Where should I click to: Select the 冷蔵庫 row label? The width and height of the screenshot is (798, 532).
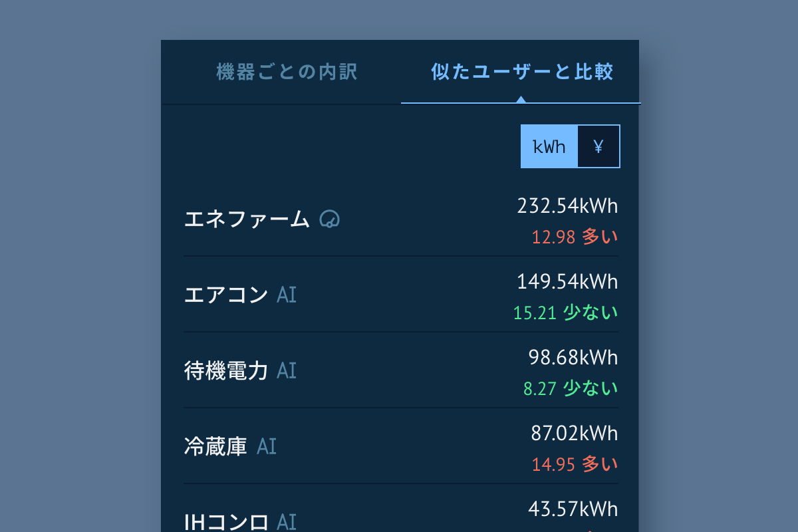[x=215, y=446]
